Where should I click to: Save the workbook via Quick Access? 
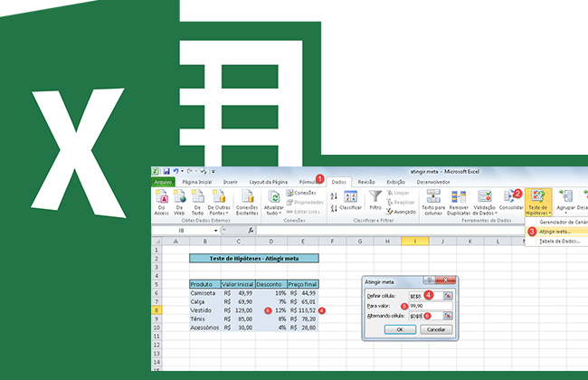(166, 171)
